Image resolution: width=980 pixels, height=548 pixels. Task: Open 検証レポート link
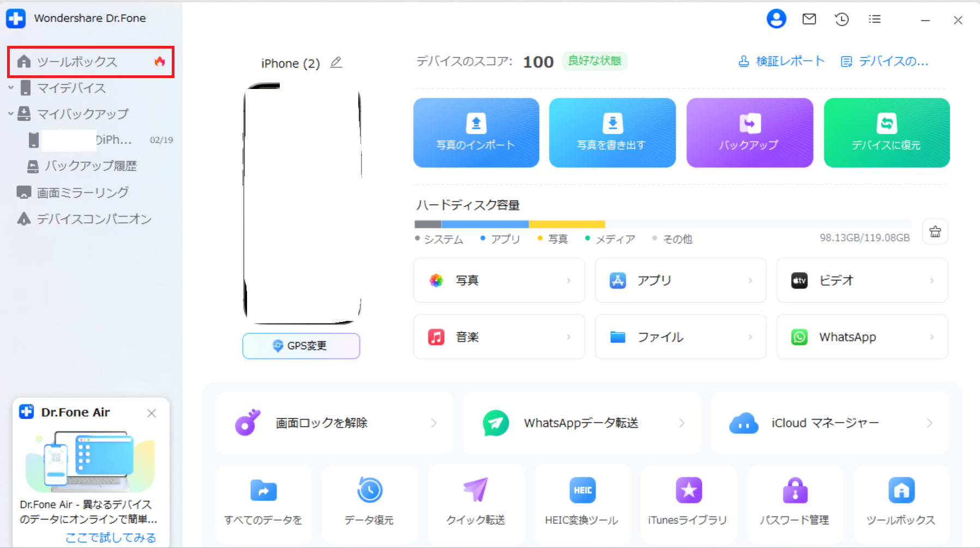781,61
